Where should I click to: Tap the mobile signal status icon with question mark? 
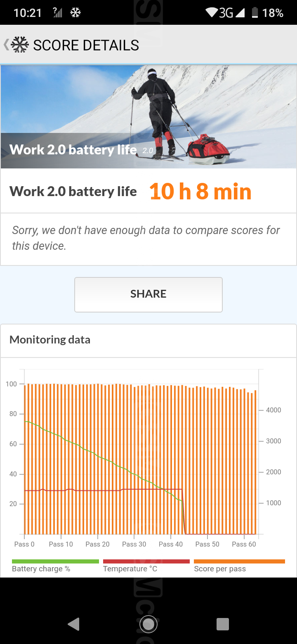click(58, 13)
